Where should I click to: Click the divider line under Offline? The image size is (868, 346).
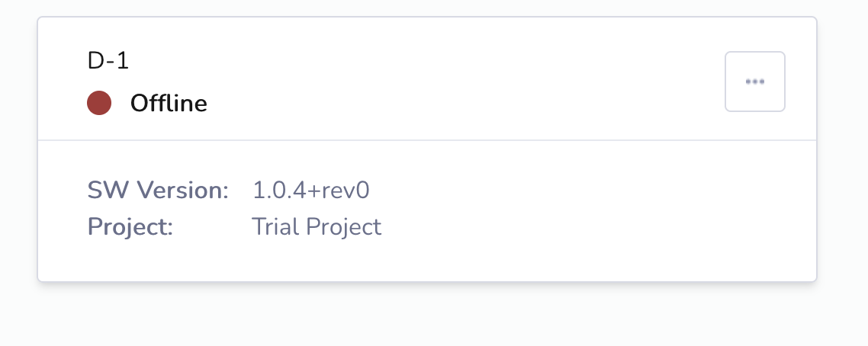(427, 140)
